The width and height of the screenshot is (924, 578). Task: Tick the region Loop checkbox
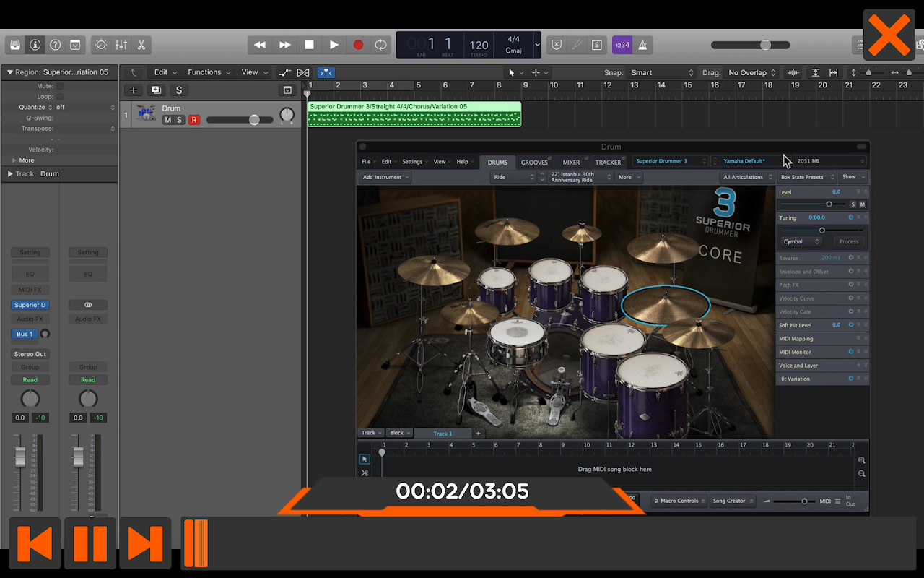click(60, 97)
